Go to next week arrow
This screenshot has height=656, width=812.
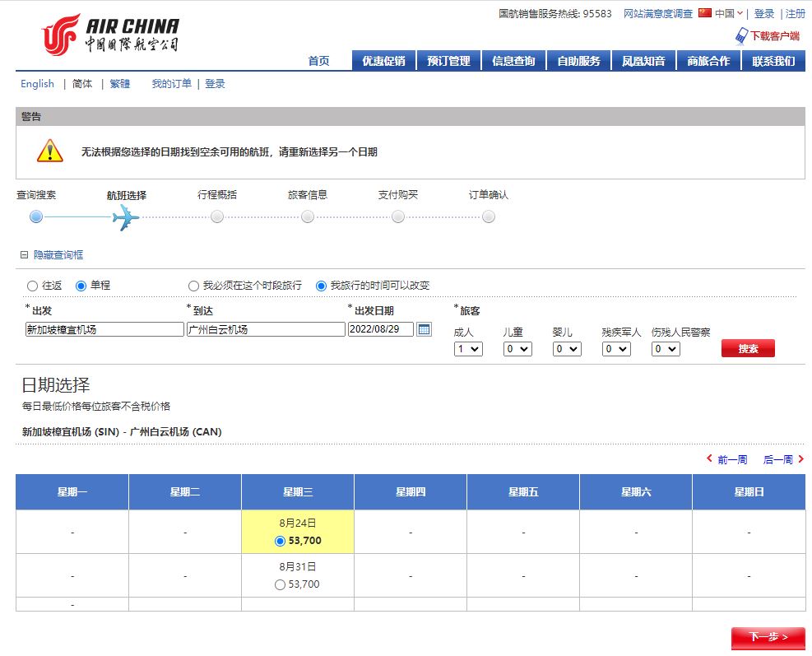800,459
